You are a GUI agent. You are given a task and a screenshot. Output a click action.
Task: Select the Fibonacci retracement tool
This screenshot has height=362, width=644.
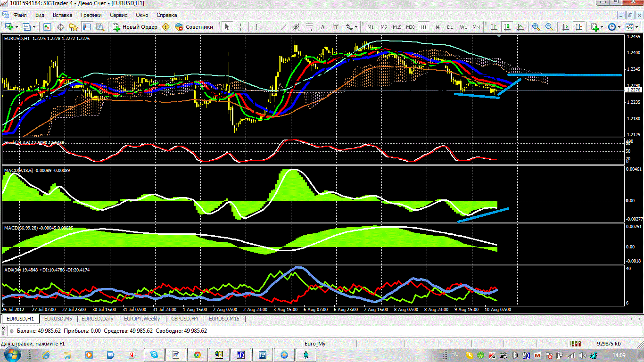click(310, 27)
